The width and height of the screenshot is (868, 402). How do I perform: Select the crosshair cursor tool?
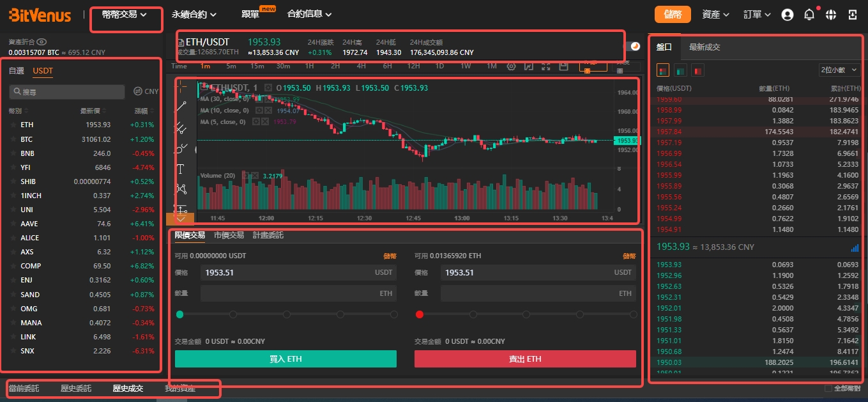click(181, 86)
